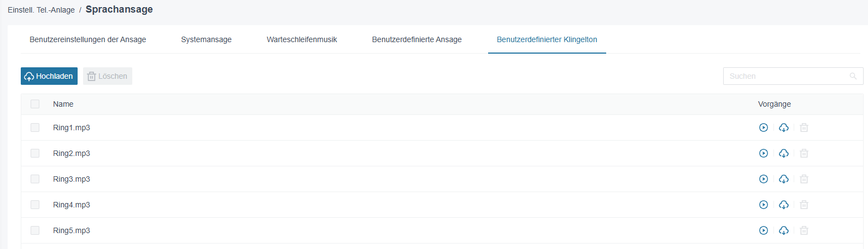Check the box for Ring5.mp3
The width and height of the screenshot is (868, 249).
[x=35, y=230]
